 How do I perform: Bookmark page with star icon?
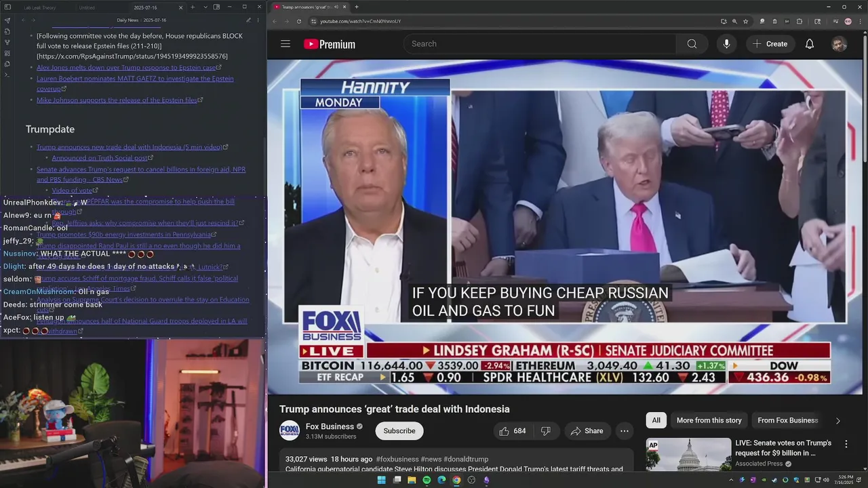pos(745,21)
